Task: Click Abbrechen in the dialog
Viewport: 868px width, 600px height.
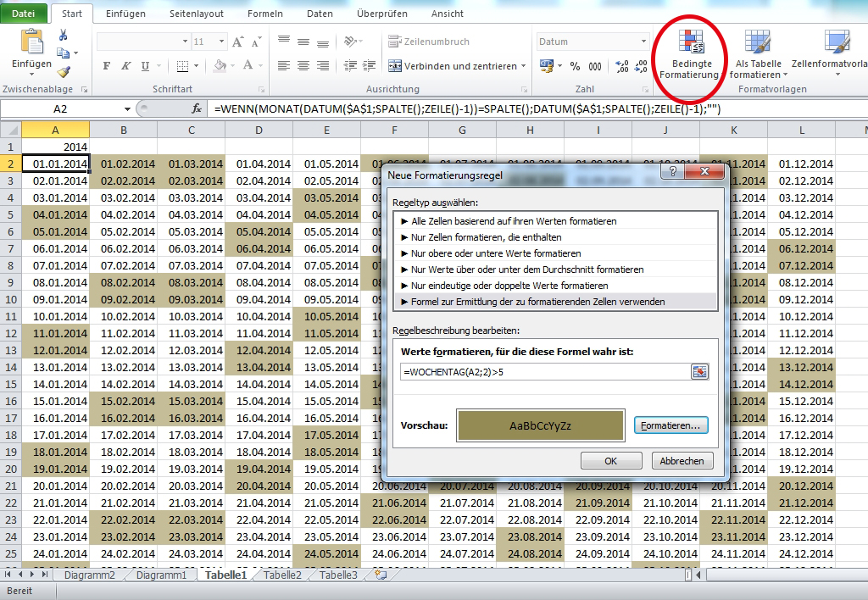Action: 682,461
